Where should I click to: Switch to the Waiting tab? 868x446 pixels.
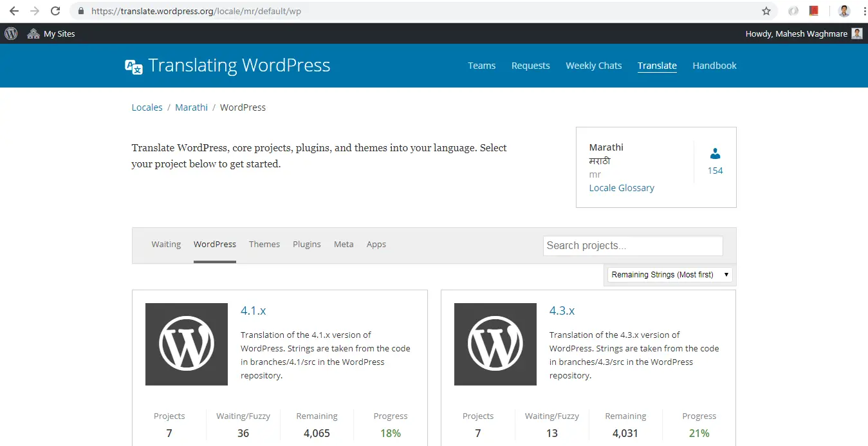[x=166, y=245]
